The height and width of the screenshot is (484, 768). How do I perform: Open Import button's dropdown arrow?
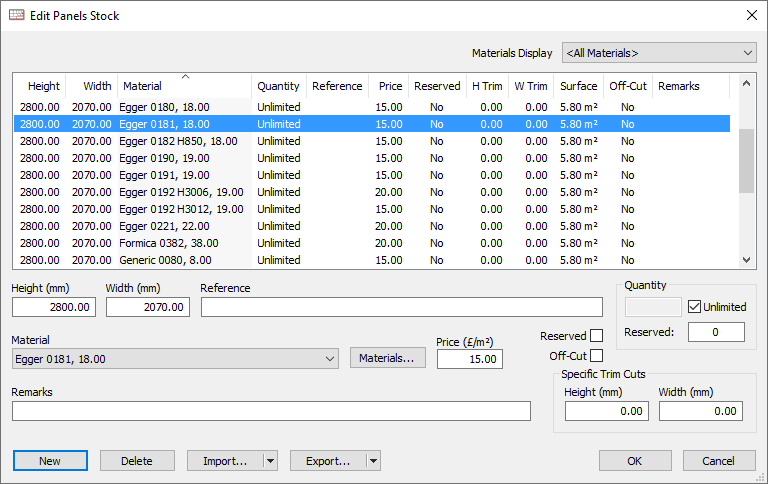pos(269,461)
